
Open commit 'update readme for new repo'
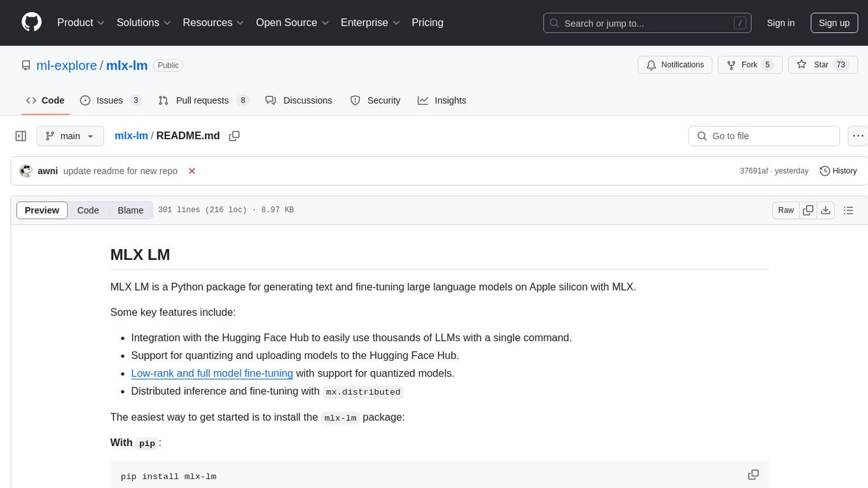(x=121, y=171)
